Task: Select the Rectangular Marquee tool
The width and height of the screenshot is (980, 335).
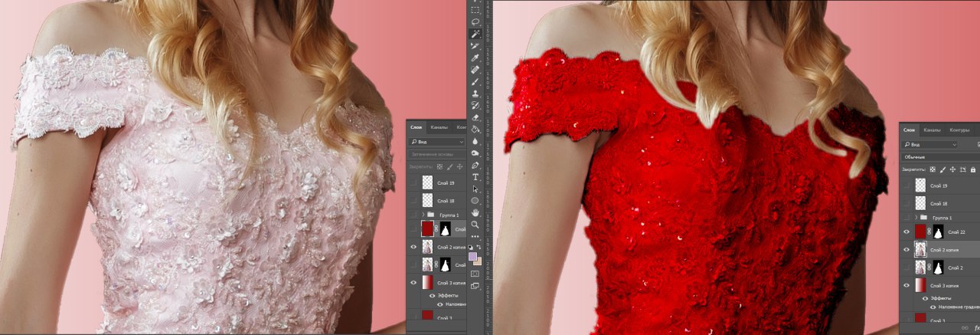Action: click(x=475, y=10)
